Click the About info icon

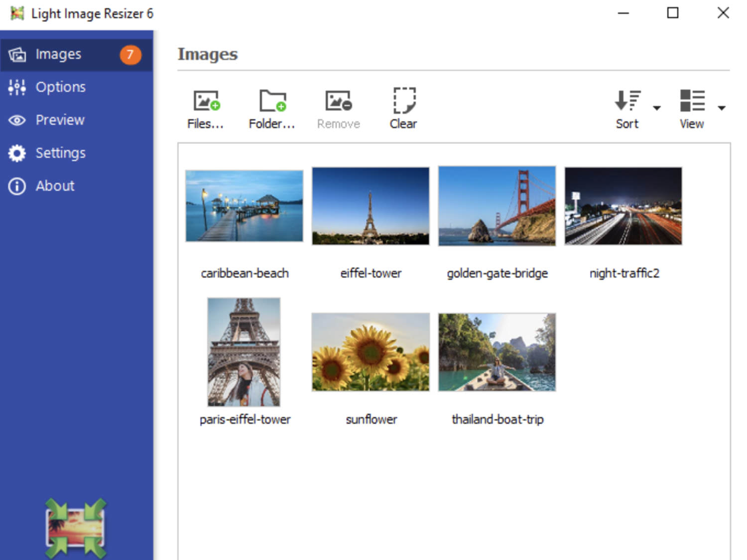tap(17, 186)
